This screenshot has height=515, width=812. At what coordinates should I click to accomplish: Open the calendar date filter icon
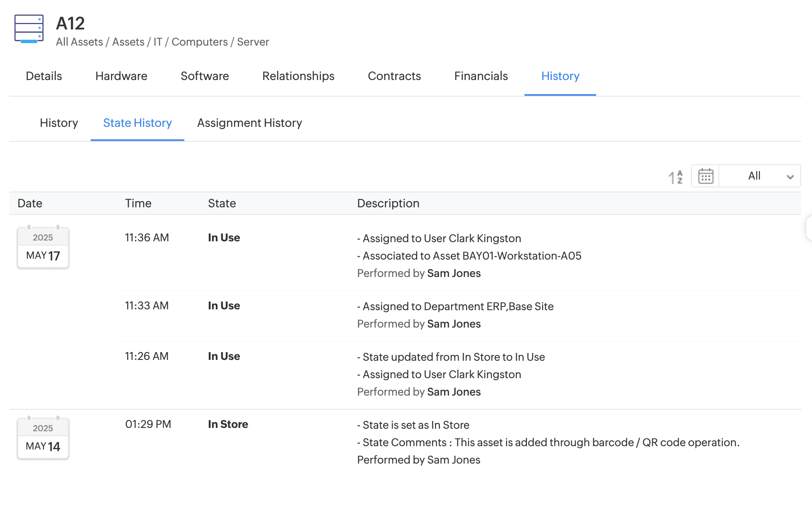coord(706,176)
